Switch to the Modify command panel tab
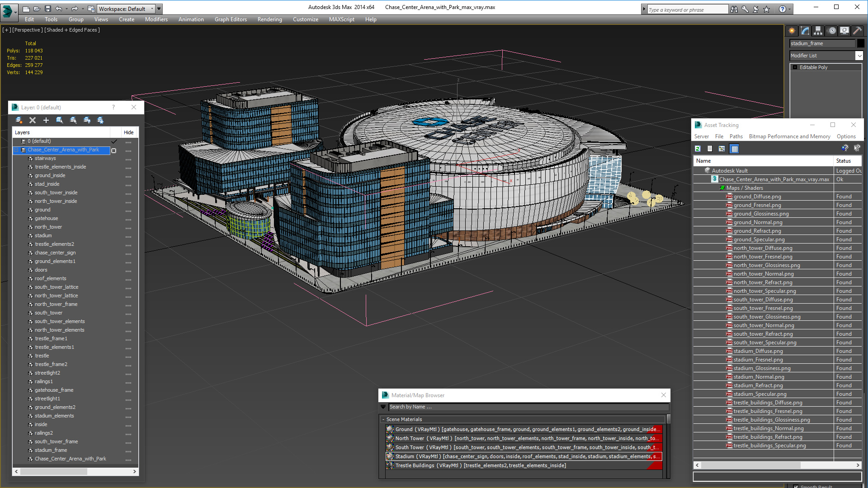This screenshot has width=868, height=488. pyautogui.click(x=805, y=31)
